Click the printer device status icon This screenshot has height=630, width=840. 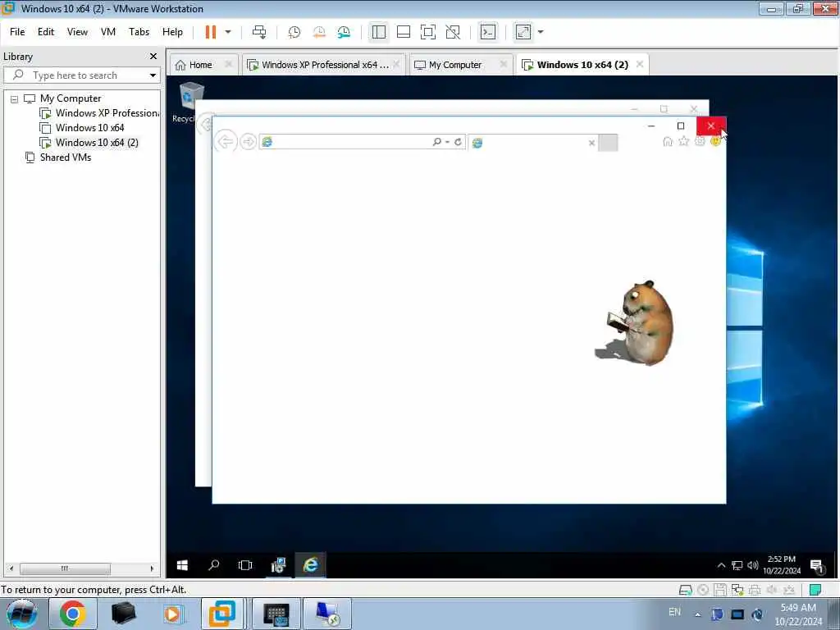pos(755,591)
